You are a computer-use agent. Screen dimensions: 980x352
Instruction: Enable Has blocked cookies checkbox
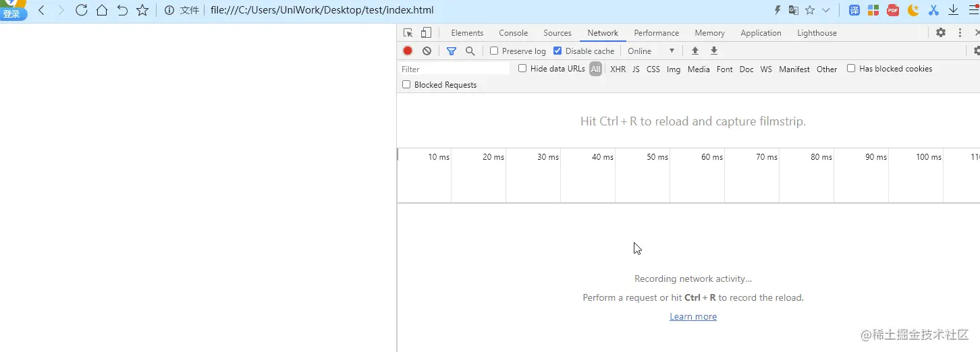tap(851, 68)
